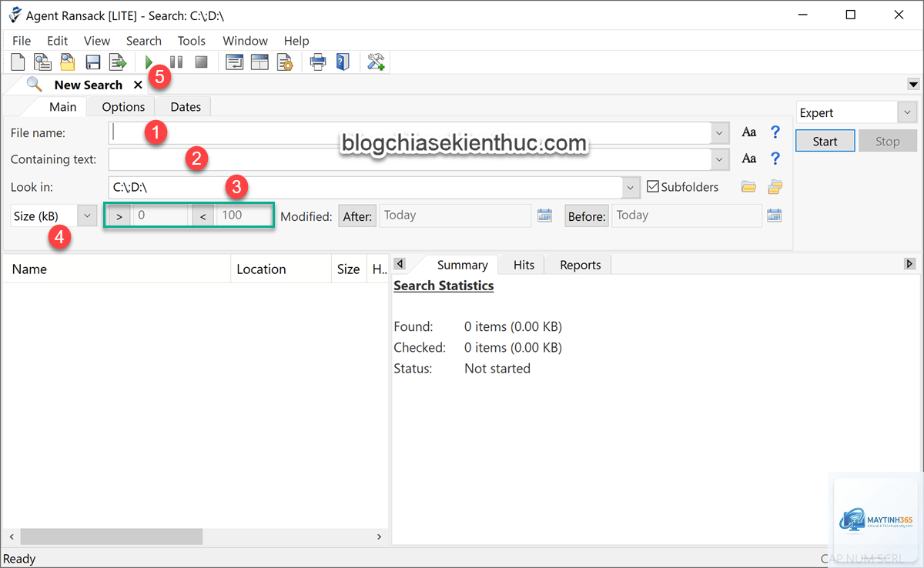Click the blue help icon for Containing text
Image resolution: width=924 pixels, height=568 pixels.
[775, 159]
